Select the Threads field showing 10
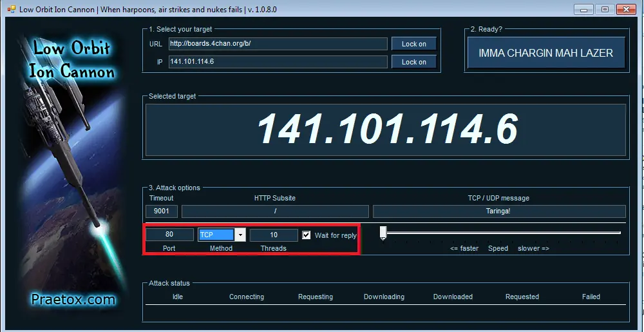Image resolution: width=644 pixels, height=332 pixels. pos(274,235)
